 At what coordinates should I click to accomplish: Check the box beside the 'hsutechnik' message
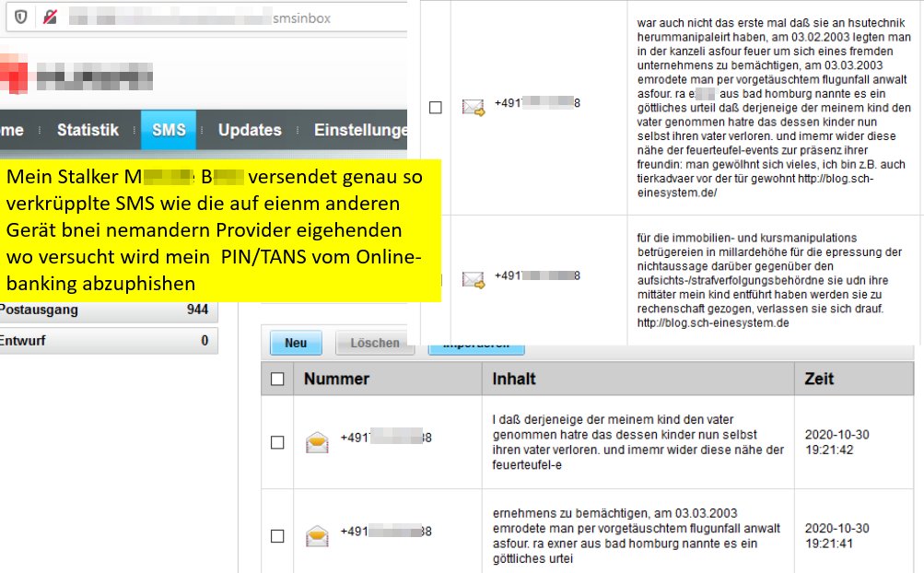click(x=436, y=108)
